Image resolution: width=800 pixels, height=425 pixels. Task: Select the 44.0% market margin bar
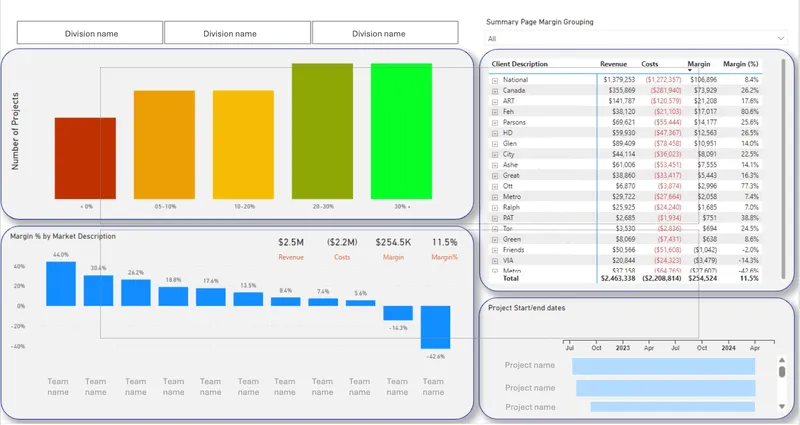point(61,284)
